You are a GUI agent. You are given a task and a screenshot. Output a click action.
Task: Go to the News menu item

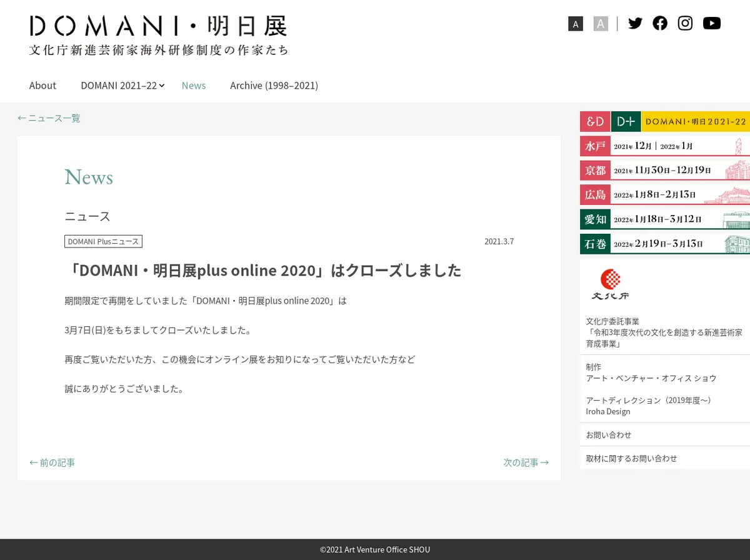click(194, 85)
